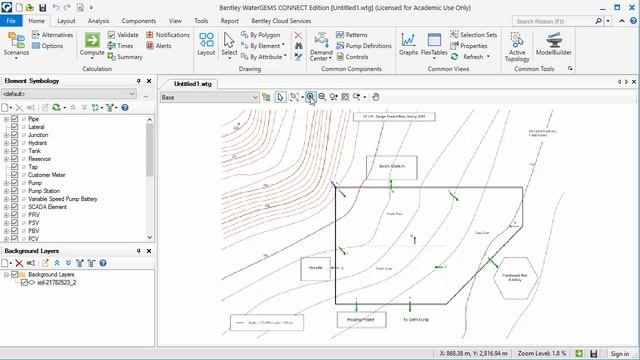Expand the Pipe tree node
Image resolution: width=640 pixels, height=360 pixels.
click(6, 119)
